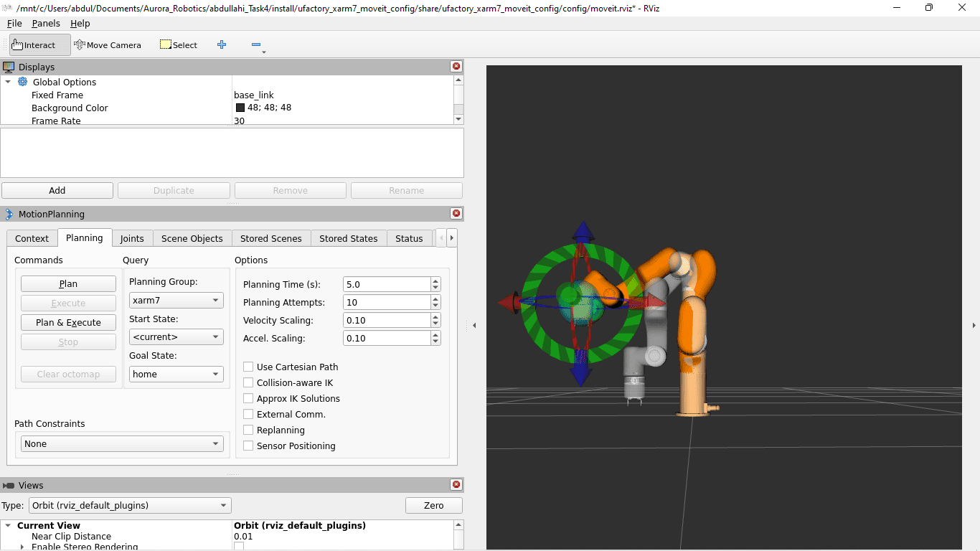This screenshot has height=551, width=980.
Task: Toggle Collision-aware IK option
Action: click(248, 382)
